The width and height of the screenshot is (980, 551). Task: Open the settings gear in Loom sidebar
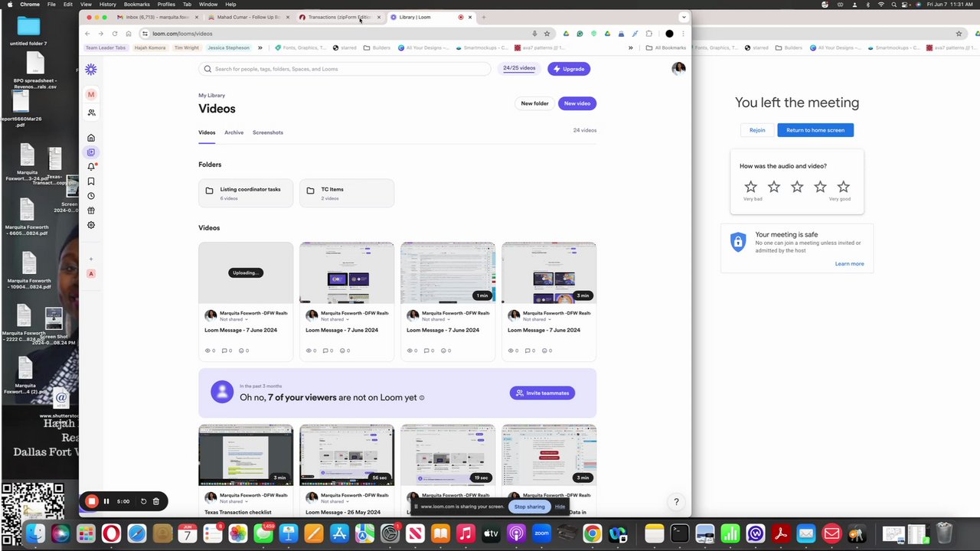91,225
